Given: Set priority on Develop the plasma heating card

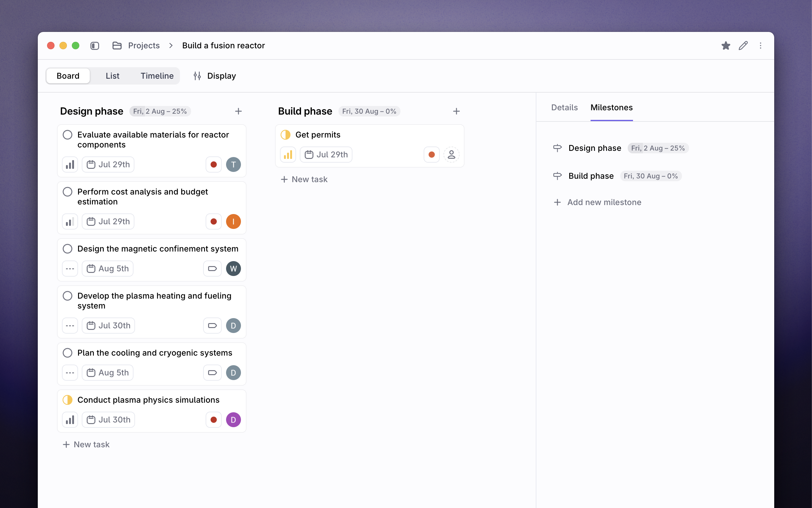Looking at the screenshot, I should [x=70, y=326].
